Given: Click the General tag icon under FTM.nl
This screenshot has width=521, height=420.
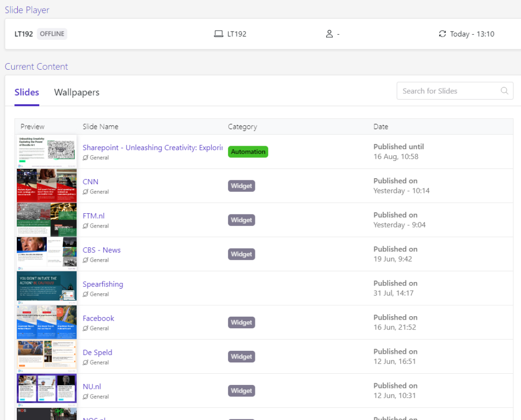Looking at the screenshot, I should (x=85, y=226).
